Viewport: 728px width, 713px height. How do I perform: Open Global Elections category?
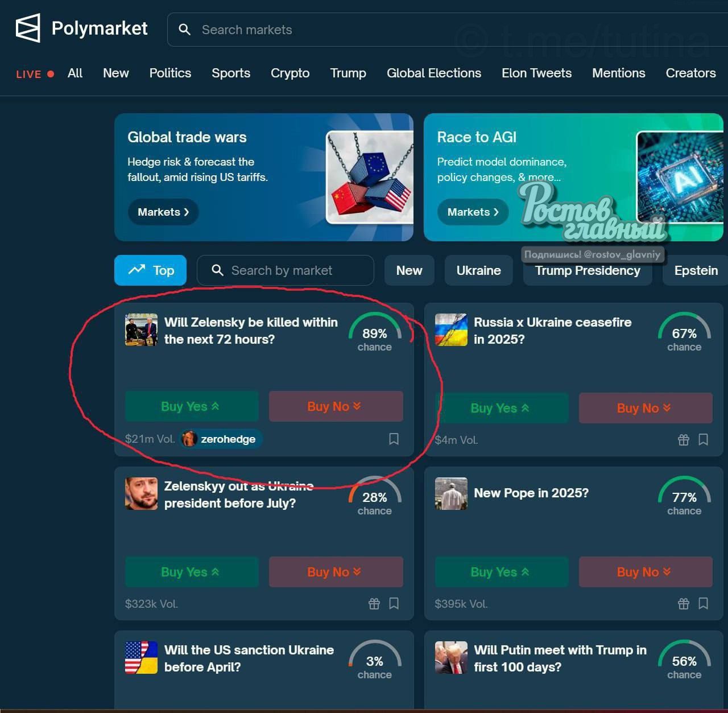[434, 73]
